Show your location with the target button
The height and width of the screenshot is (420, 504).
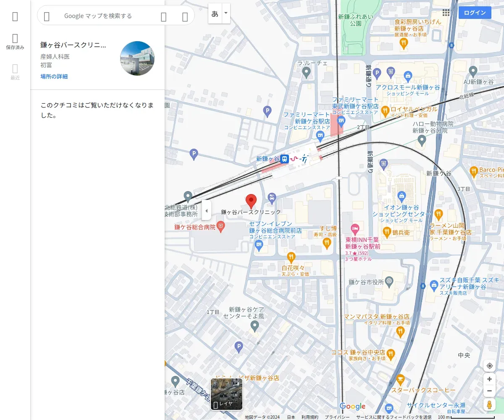coord(489,366)
